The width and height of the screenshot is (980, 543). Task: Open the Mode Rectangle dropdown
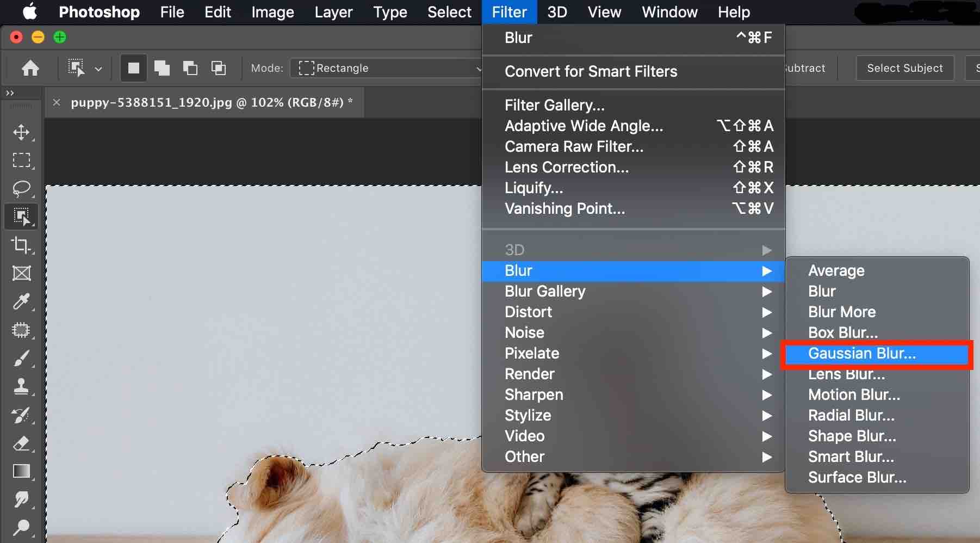pyautogui.click(x=387, y=68)
